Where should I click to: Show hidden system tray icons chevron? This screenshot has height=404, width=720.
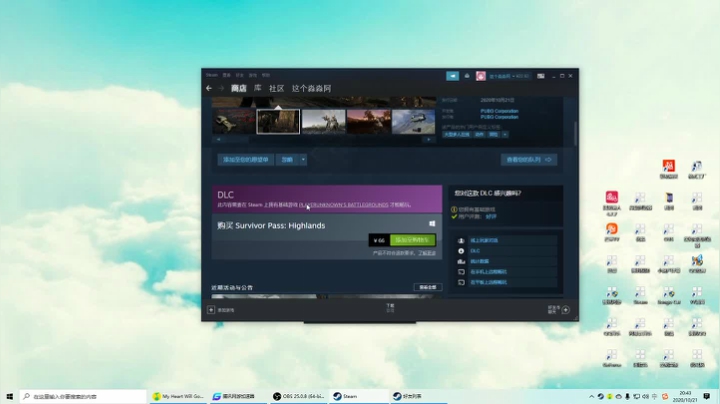[591, 396]
